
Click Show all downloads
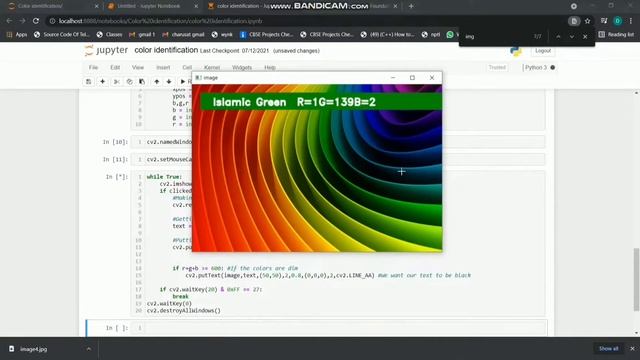(609, 349)
